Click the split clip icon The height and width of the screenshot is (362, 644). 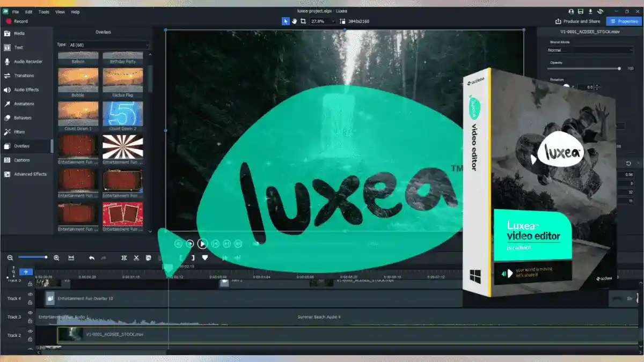point(124,258)
